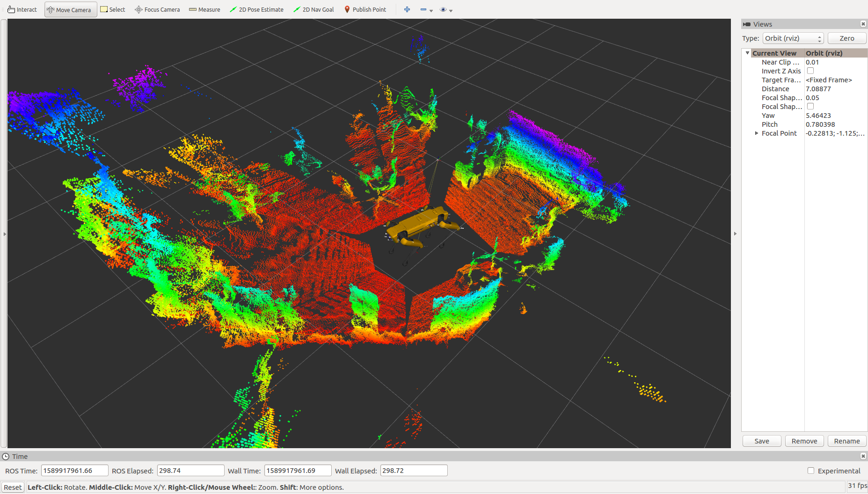Tick the Experimental checkbox
Image resolution: width=868 pixels, height=494 pixels.
[x=811, y=471]
